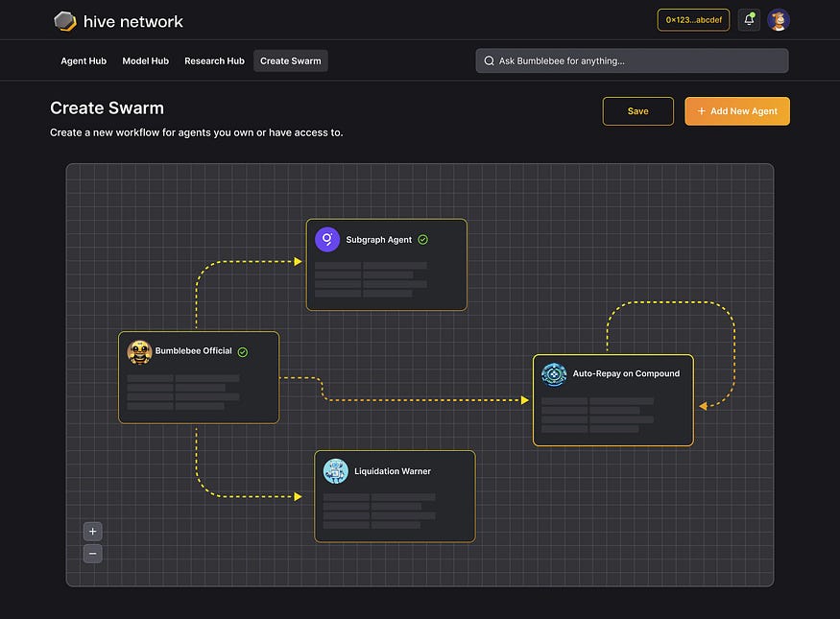Open the user profile avatar
The width and height of the screenshot is (840, 619).
pos(779,20)
